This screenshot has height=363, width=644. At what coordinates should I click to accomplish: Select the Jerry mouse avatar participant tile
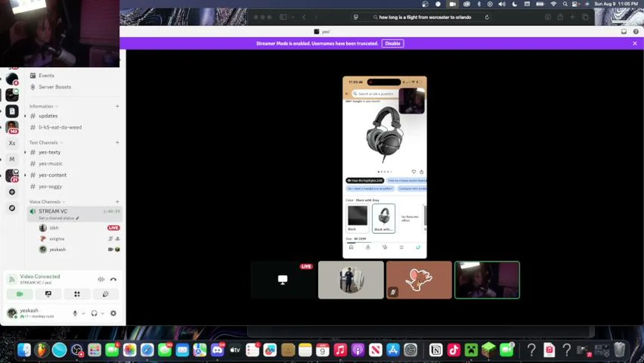419,280
